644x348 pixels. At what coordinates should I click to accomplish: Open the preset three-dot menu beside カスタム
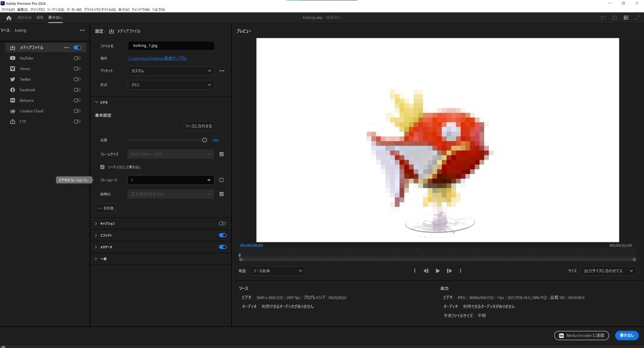[x=222, y=71]
